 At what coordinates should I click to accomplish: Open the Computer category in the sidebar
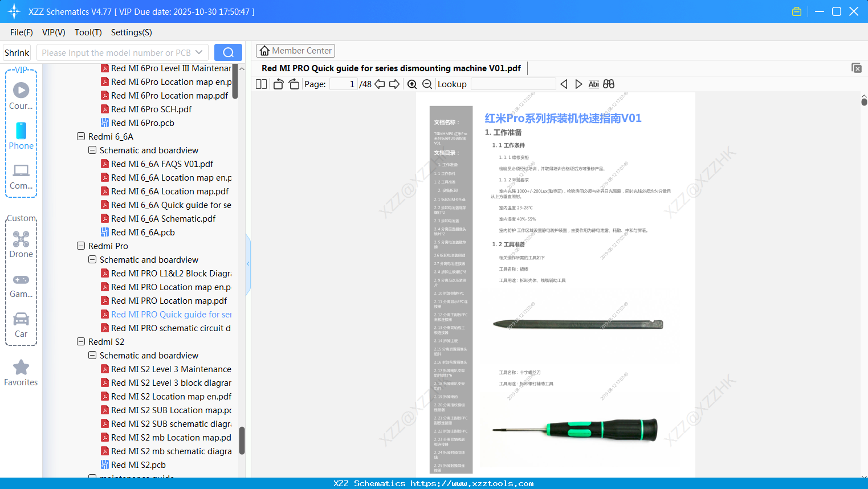tap(21, 176)
